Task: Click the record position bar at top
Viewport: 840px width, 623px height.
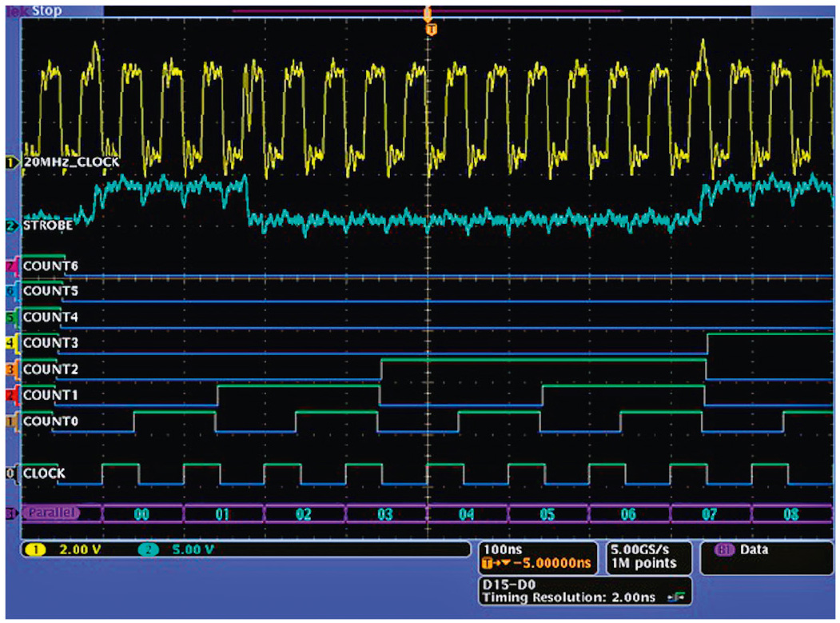Action: (x=426, y=11)
